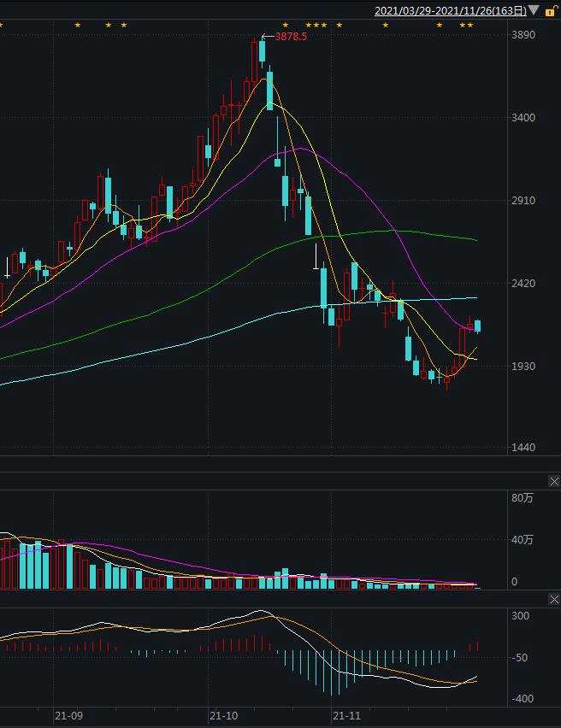
Task: Click the 3400 price axis label
Action: (x=523, y=117)
